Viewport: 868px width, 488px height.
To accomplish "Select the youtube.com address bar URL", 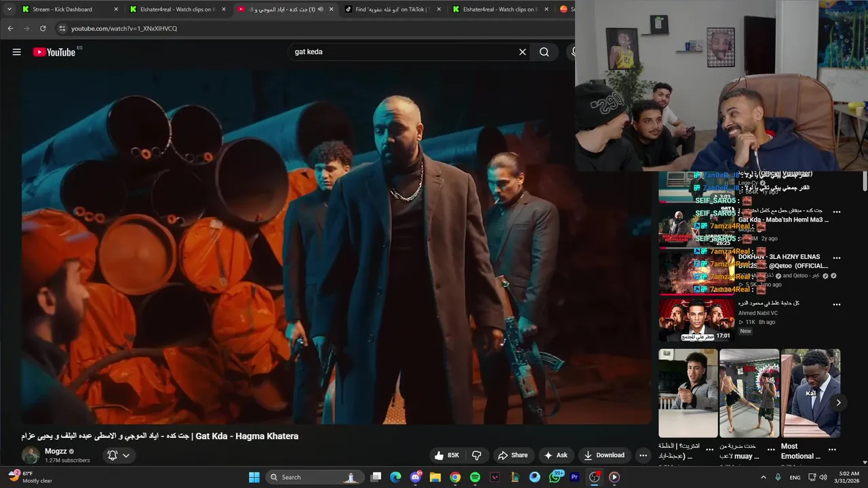I will click(x=124, y=28).
